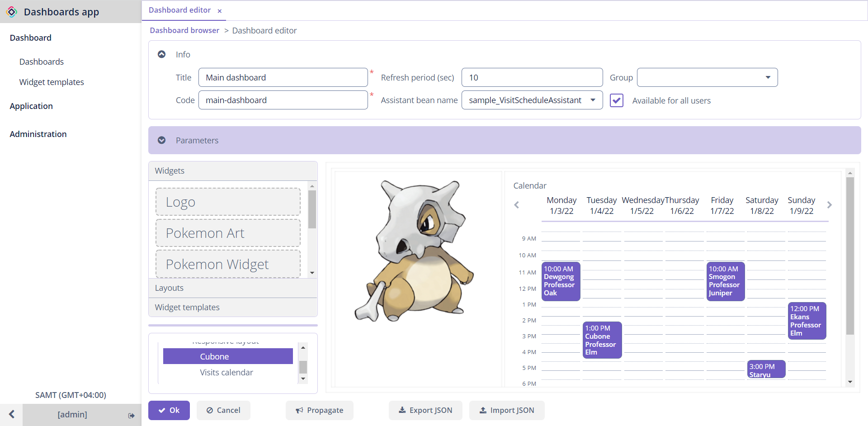Go to previous calendar week

pyautogui.click(x=516, y=205)
